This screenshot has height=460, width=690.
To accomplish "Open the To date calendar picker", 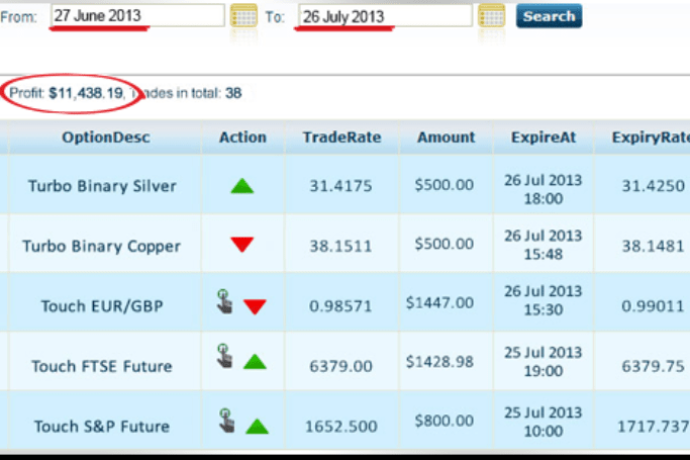I will point(492,16).
